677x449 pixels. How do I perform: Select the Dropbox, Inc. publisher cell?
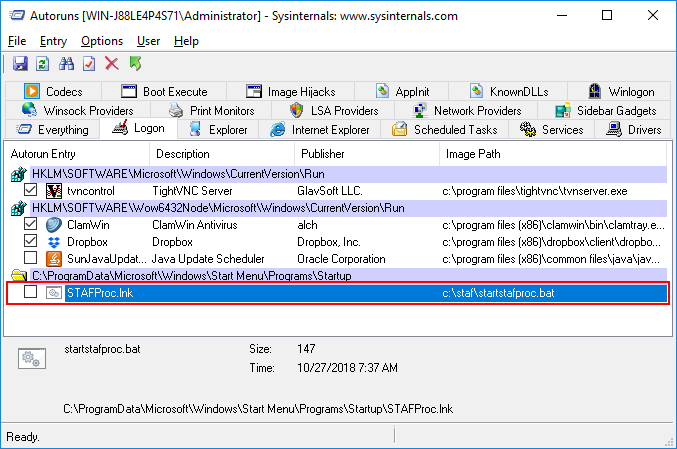click(329, 242)
